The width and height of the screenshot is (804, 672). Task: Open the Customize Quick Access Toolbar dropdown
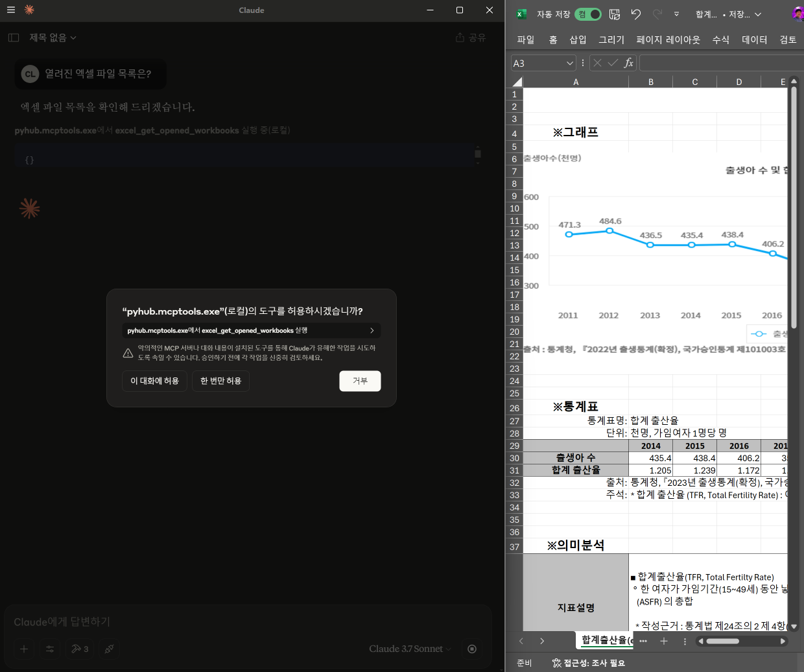click(x=676, y=14)
